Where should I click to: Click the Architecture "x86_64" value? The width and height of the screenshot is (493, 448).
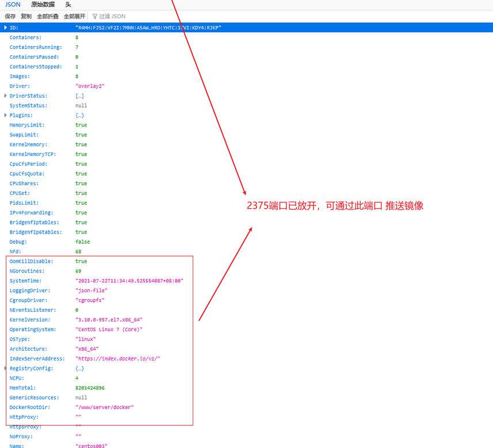tap(87, 349)
